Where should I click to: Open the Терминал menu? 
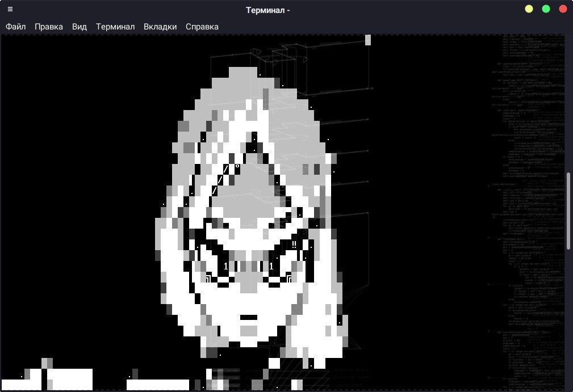click(x=115, y=27)
